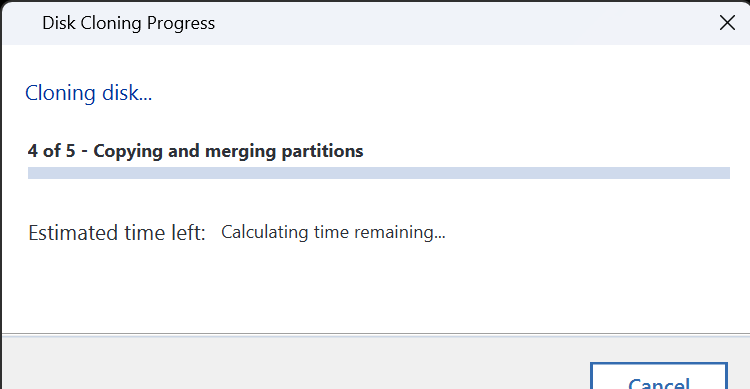750x389 pixels.
Task: Click the Disk Cloning Progress title text
Action: point(128,23)
